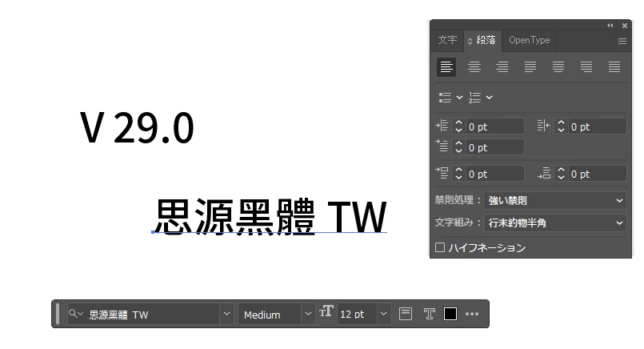Viewport: 644px width, 349px height.
Task: Close the paragraph panel
Action: click(x=625, y=26)
